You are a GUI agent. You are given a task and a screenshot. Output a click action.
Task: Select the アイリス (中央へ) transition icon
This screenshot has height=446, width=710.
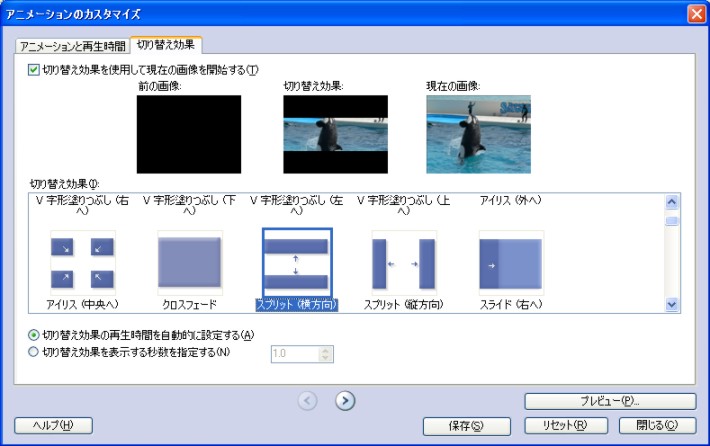83,263
